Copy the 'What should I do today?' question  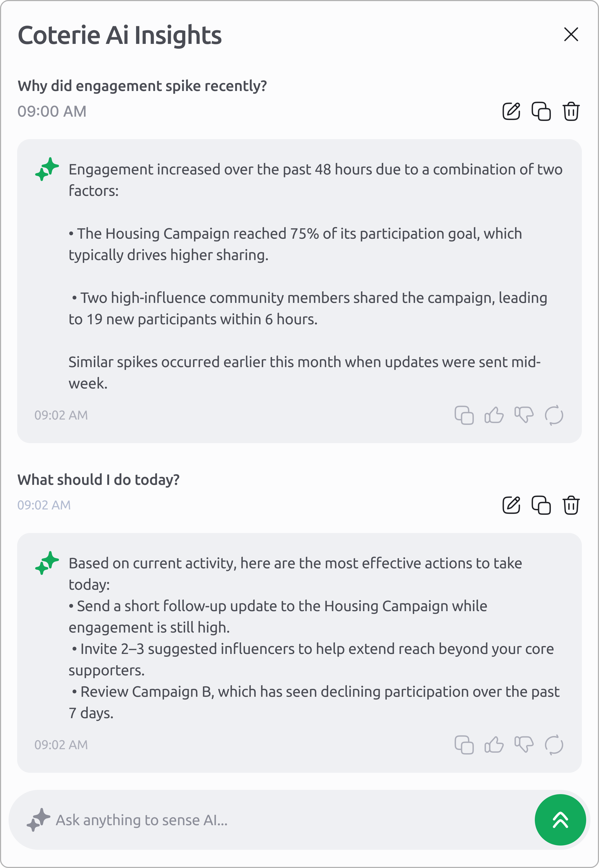[x=541, y=505]
